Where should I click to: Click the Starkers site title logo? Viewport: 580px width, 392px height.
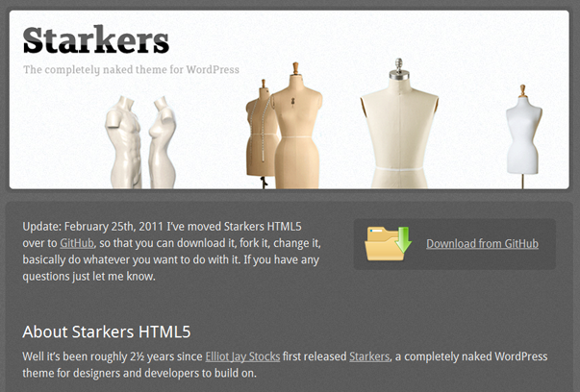[x=96, y=40]
